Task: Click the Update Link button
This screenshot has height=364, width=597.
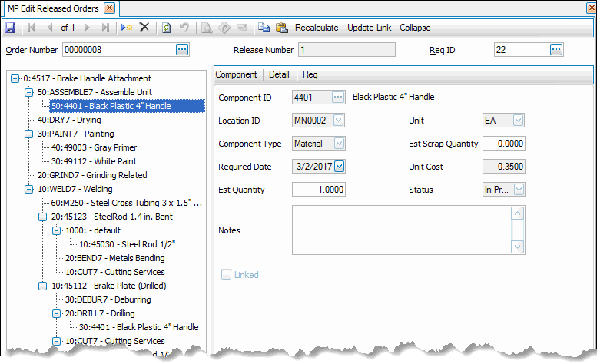Action: pyautogui.click(x=369, y=28)
